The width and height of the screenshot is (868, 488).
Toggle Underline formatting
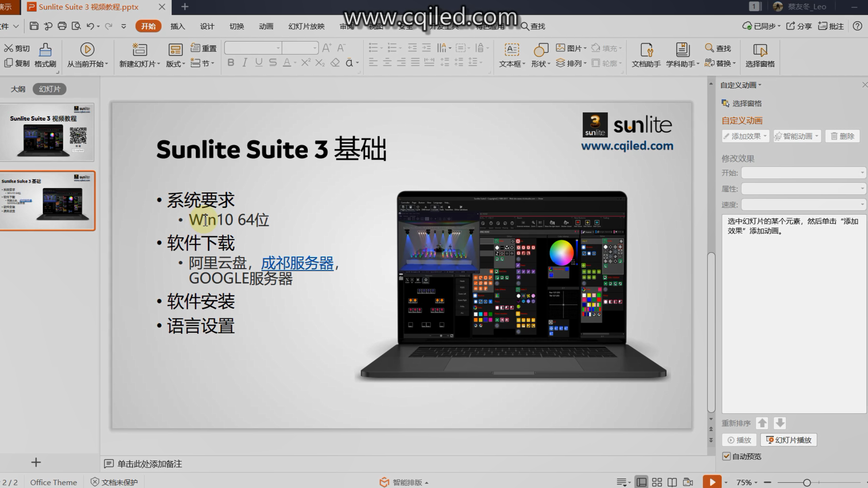[x=259, y=63]
